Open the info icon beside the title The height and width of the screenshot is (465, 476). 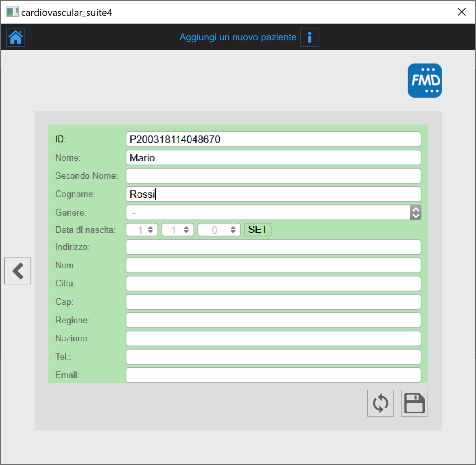(309, 37)
